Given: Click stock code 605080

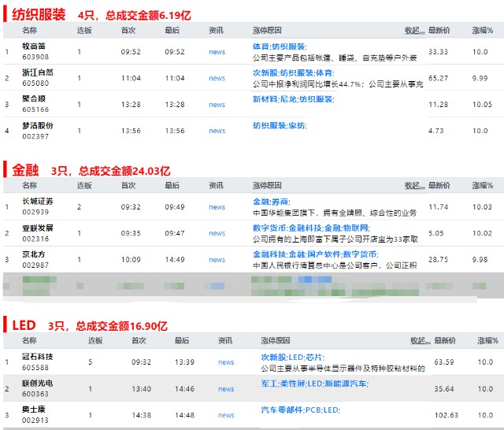Looking at the screenshot, I should click(35, 83).
